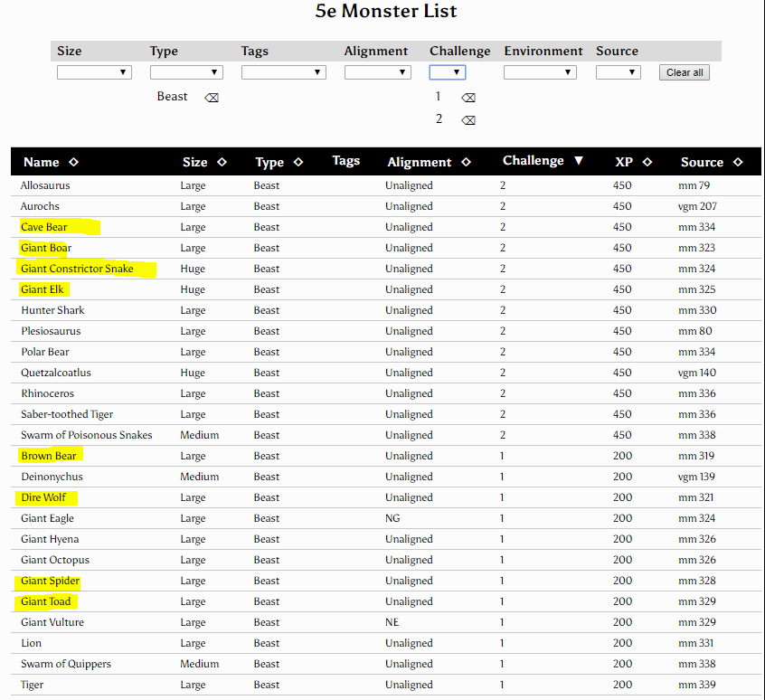Open the Alignment filter dropdown

tap(377, 72)
